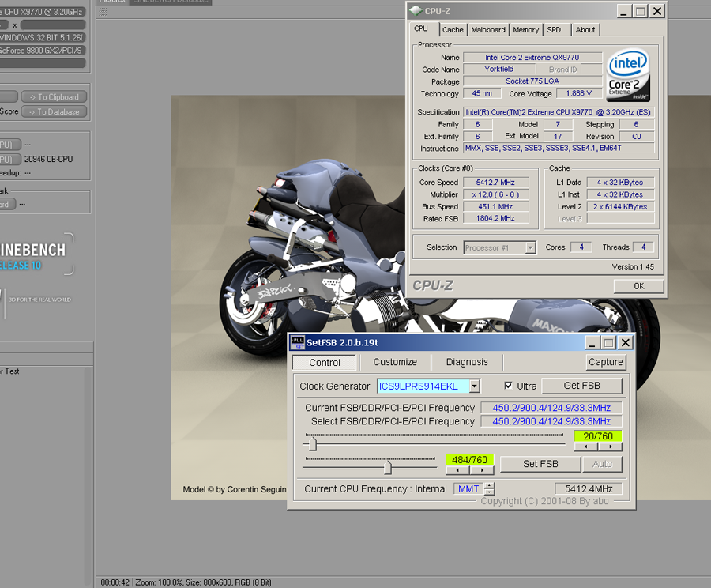Select the CPU tab in CPU-Z
This screenshot has height=588, width=711.
tap(422, 28)
